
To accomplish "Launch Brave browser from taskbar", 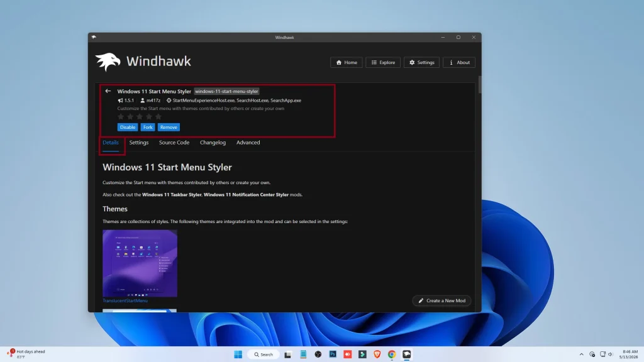I will click(377, 354).
